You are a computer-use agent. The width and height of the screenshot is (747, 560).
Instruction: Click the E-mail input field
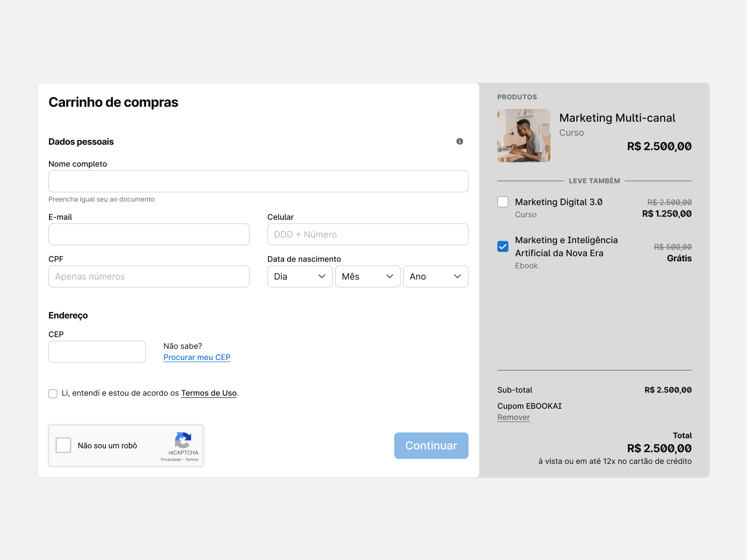pos(148,234)
